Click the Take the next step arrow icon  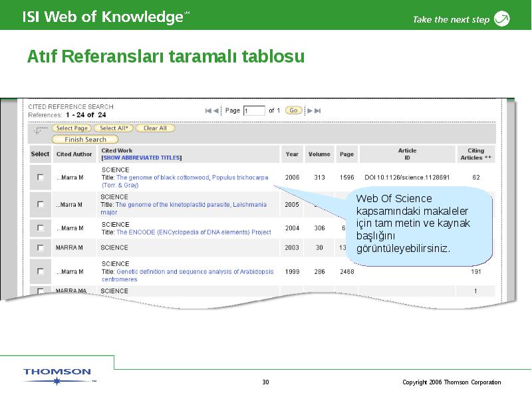(x=502, y=19)
